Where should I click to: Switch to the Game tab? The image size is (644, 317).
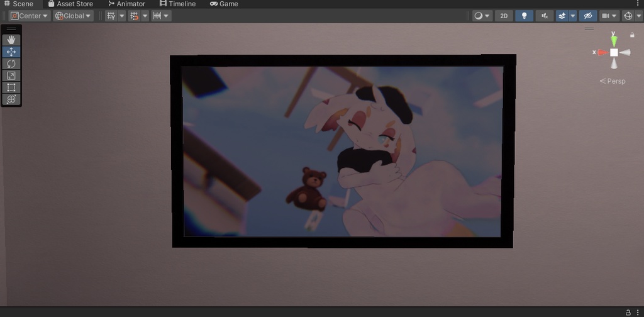(x=225, y=4)
